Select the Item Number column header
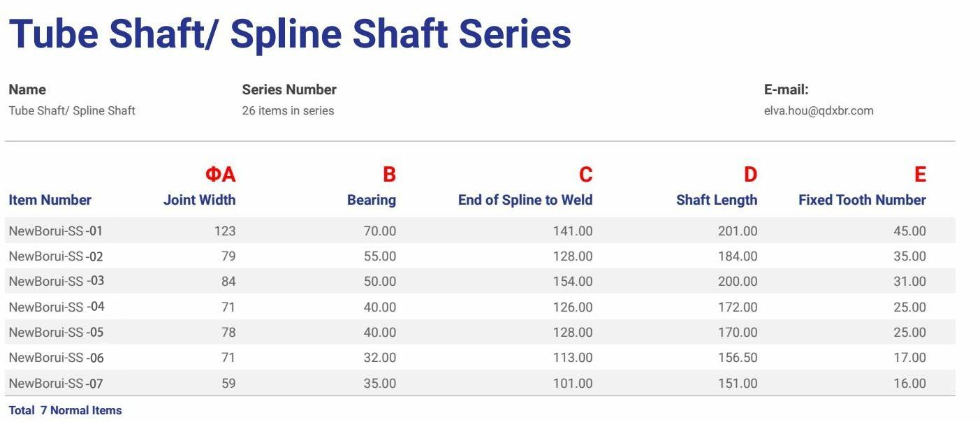Viewport: 980px width, 422px height. pyautogui.click(x=50, y=200)
